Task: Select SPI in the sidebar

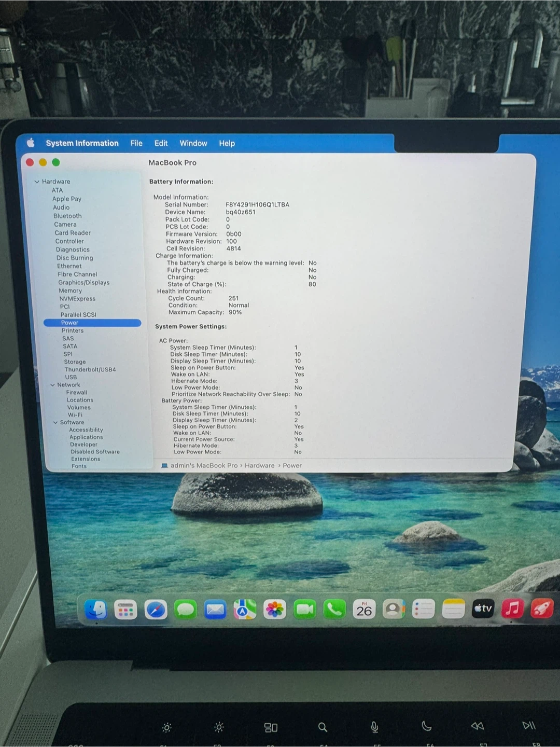Action: click(68, 354)
